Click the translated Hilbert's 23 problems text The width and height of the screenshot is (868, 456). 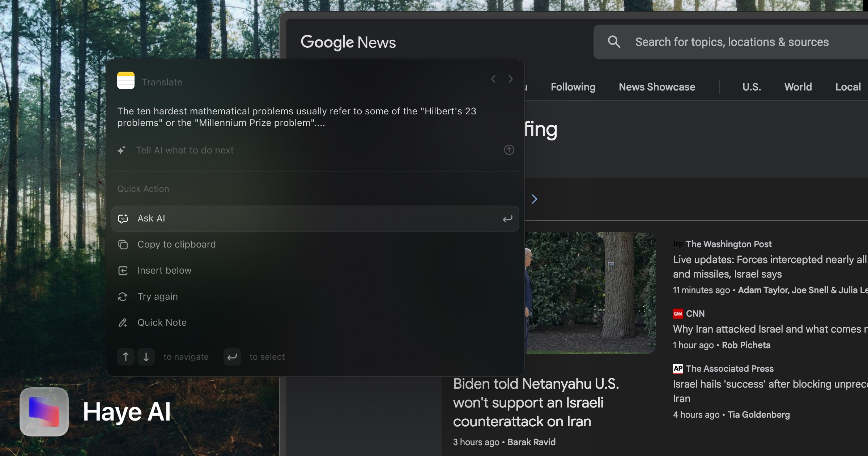click(297, 117)
